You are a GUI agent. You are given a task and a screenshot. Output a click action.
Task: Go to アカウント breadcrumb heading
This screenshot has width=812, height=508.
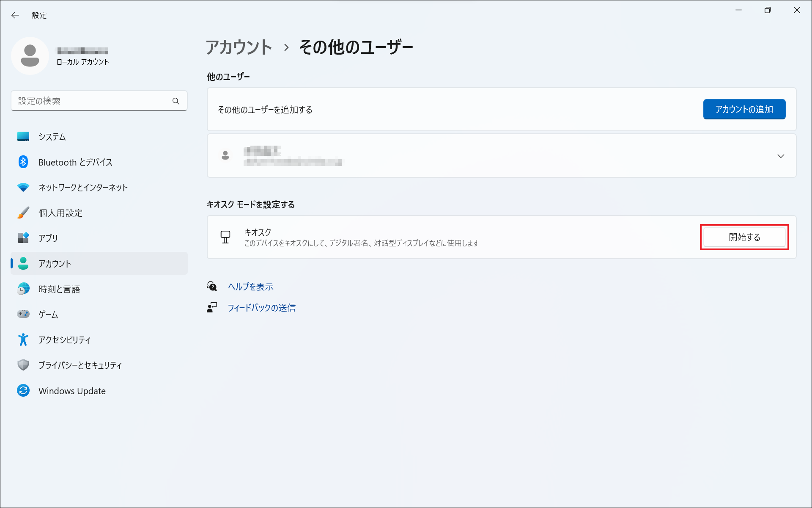(x=239, y=47)
